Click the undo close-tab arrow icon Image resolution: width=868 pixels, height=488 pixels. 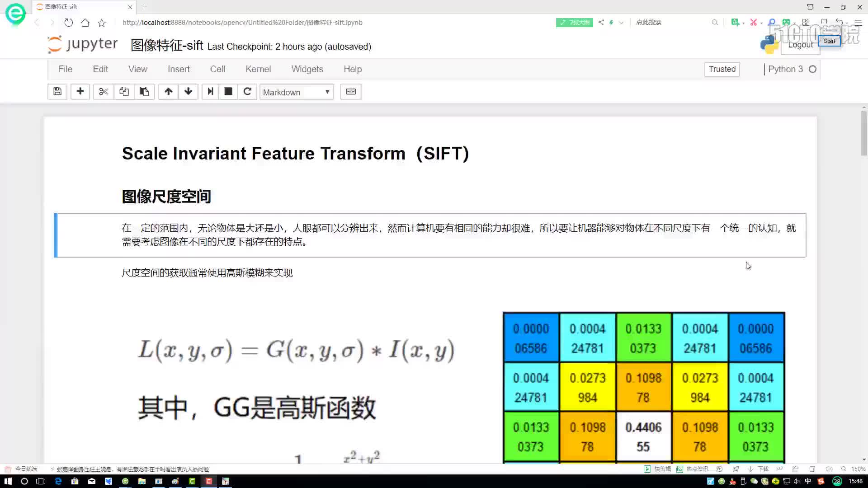point(840,22)
